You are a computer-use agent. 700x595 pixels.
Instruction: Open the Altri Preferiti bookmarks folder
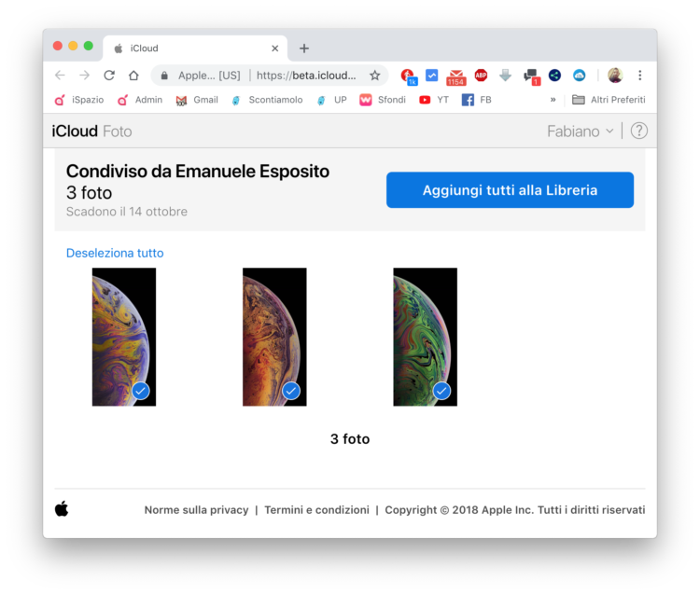(608, 100)
